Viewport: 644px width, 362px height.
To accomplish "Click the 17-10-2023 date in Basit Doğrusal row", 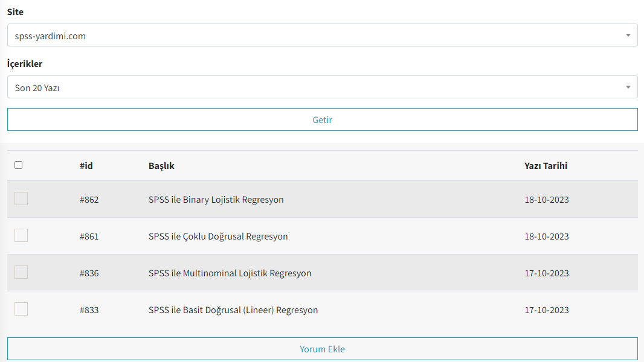I will (x=547, y=310).
